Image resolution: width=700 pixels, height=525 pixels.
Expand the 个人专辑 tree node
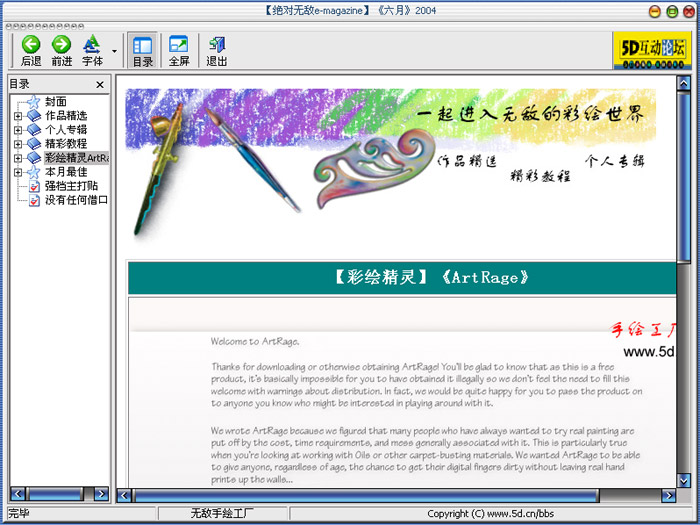(x=17, y=130)
